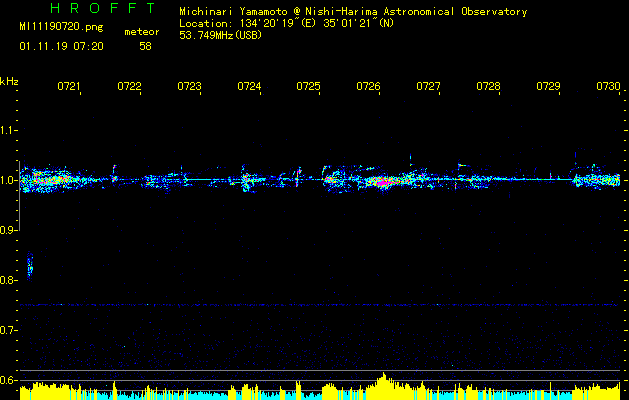The height and width of the screenshot is (400, 629).
Task: Click the Location coordinates line
Action: (x=287, y=23)
